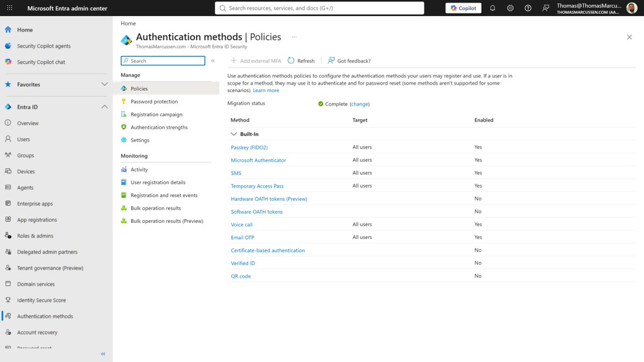Open the Learn more link
This screenshot has height=362, width=644.
(x=266, y=91)
